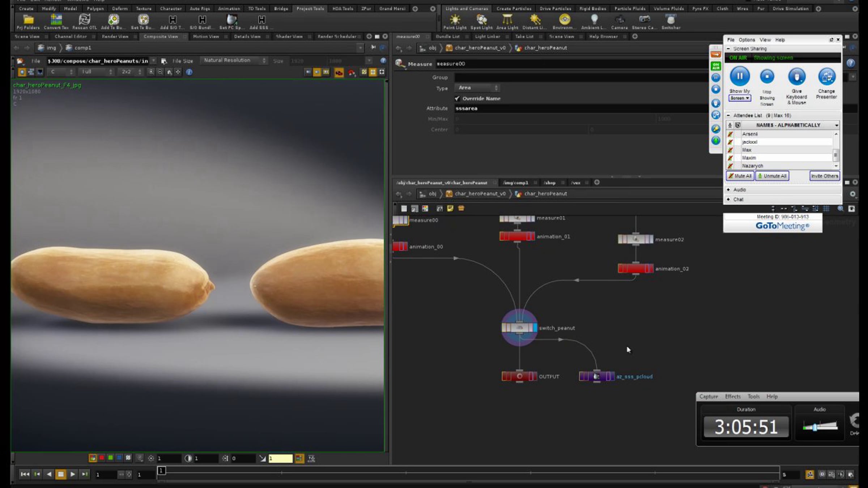Pause screen sharing with the large pause button
This screenshot has width=868, height=488.
click(x=740, y=76)
